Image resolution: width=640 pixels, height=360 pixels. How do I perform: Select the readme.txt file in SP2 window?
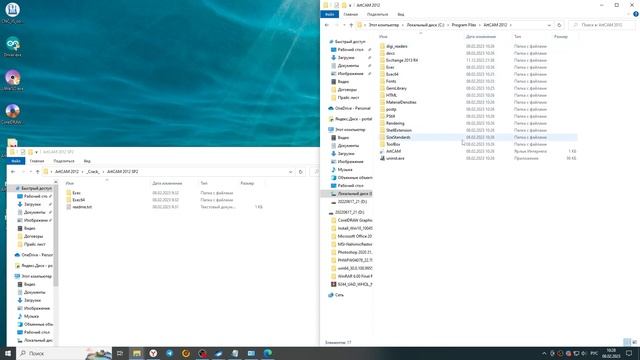tap(82, 207)
